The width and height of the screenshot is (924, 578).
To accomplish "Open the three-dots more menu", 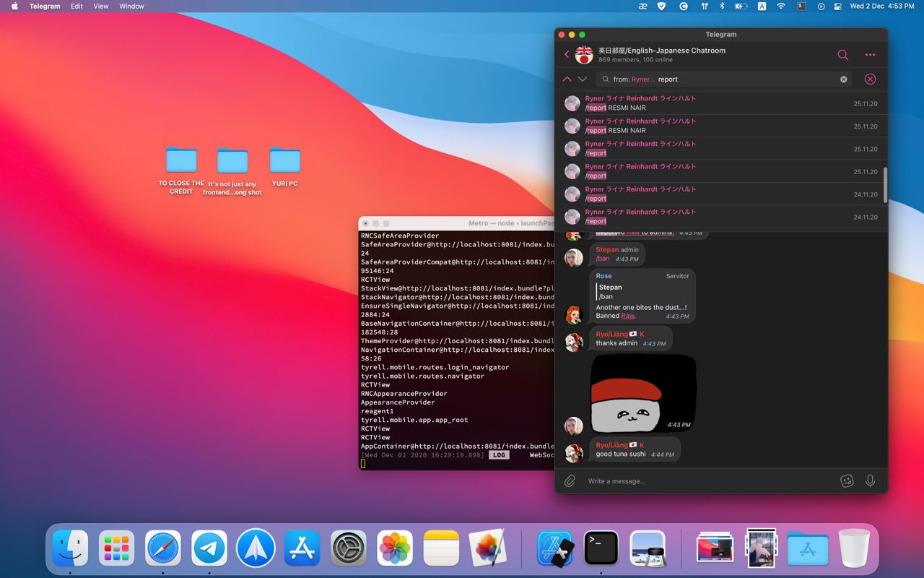I will [870, 55].
